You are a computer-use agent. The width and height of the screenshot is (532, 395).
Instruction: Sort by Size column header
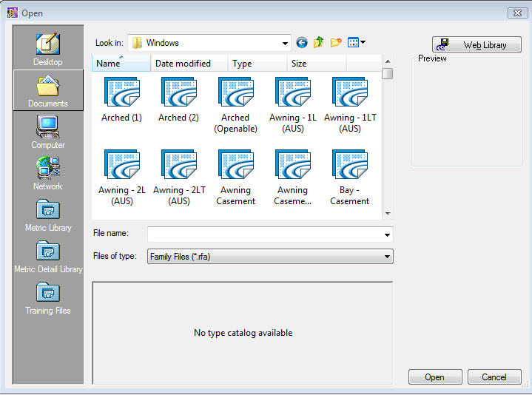317,64
